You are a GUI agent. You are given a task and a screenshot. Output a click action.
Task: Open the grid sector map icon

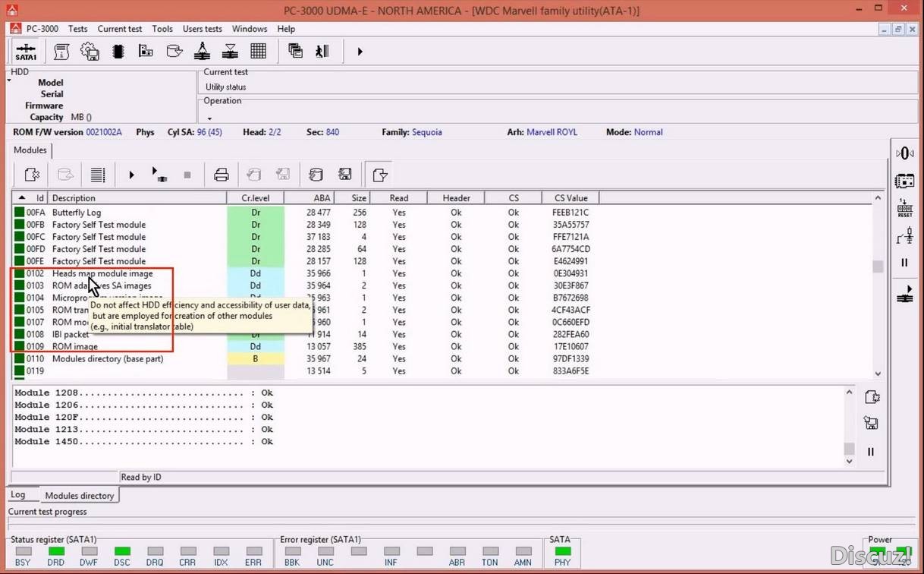[259, 52]
